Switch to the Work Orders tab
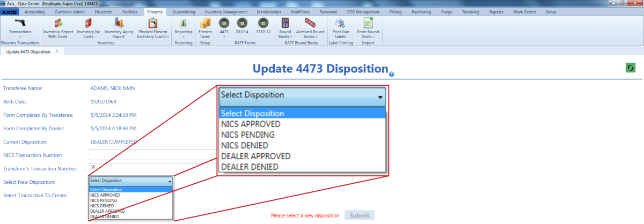This screenshot has width=644, height=224. point(524,11)
